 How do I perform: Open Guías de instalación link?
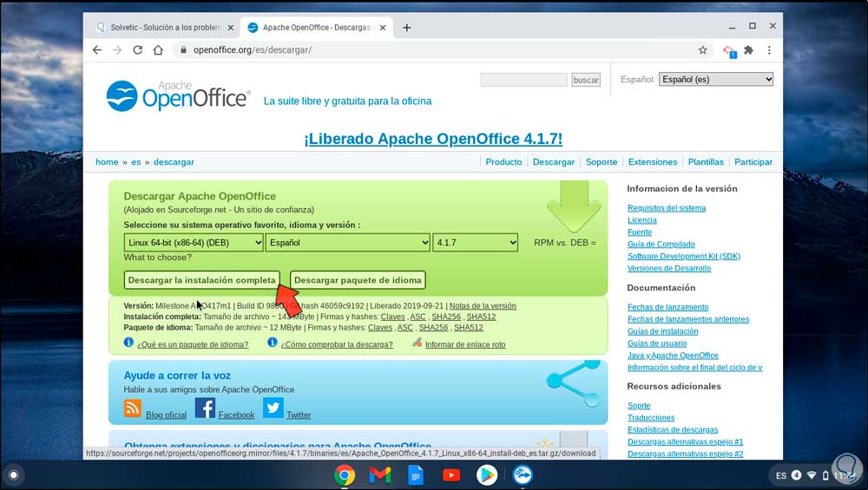(x=662, y=331)
